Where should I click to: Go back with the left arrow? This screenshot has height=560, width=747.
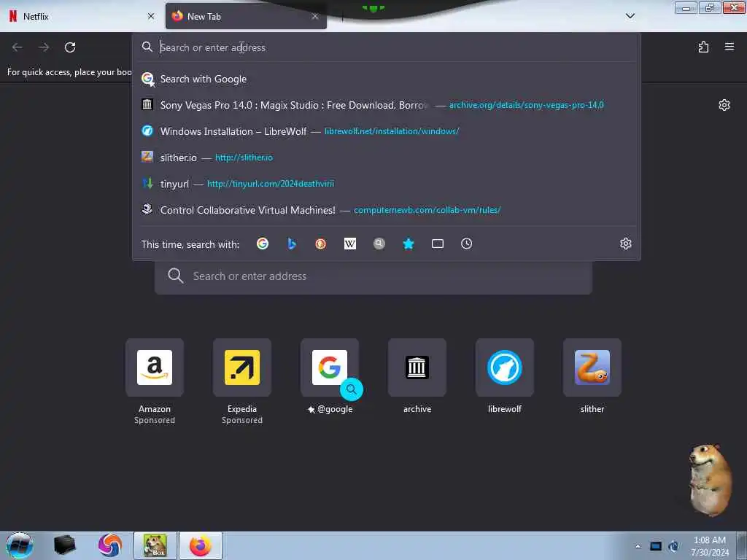[18, 47]
